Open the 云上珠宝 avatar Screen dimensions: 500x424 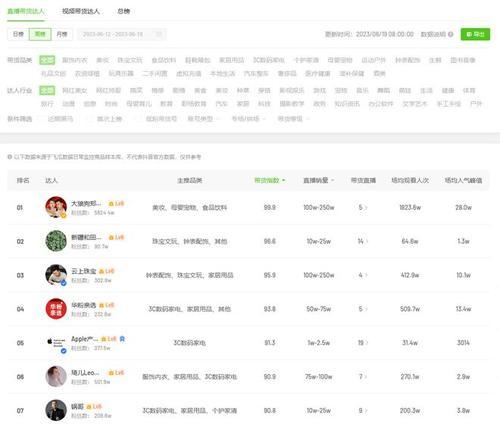pos(56,275)
